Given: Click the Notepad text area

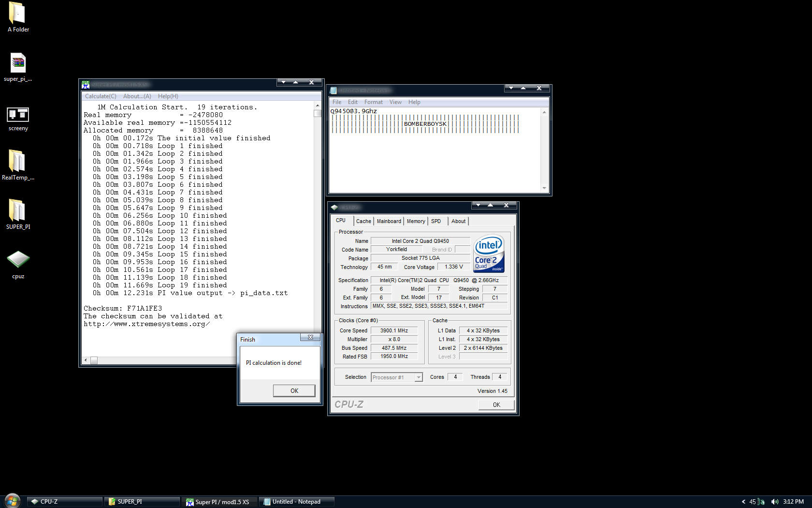Looking at the screenshot, I should (435, 150).
